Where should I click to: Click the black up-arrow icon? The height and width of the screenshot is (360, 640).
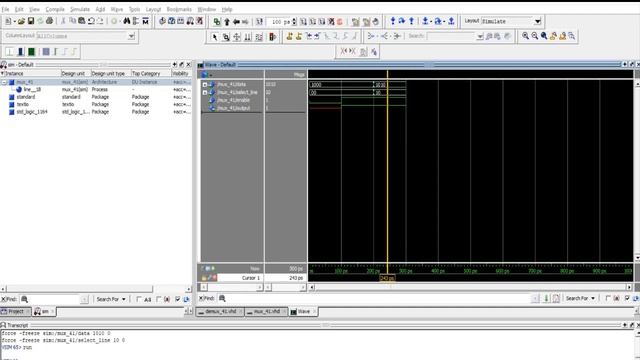point(227,22)
